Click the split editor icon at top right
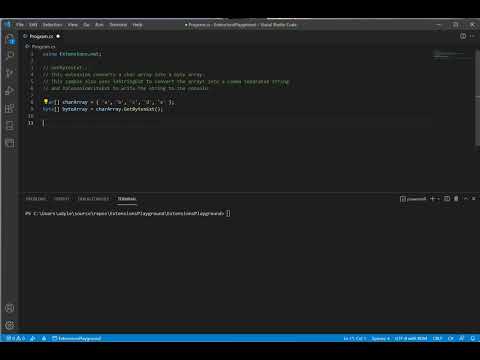 pyautogui.click(x=463, y=36)
